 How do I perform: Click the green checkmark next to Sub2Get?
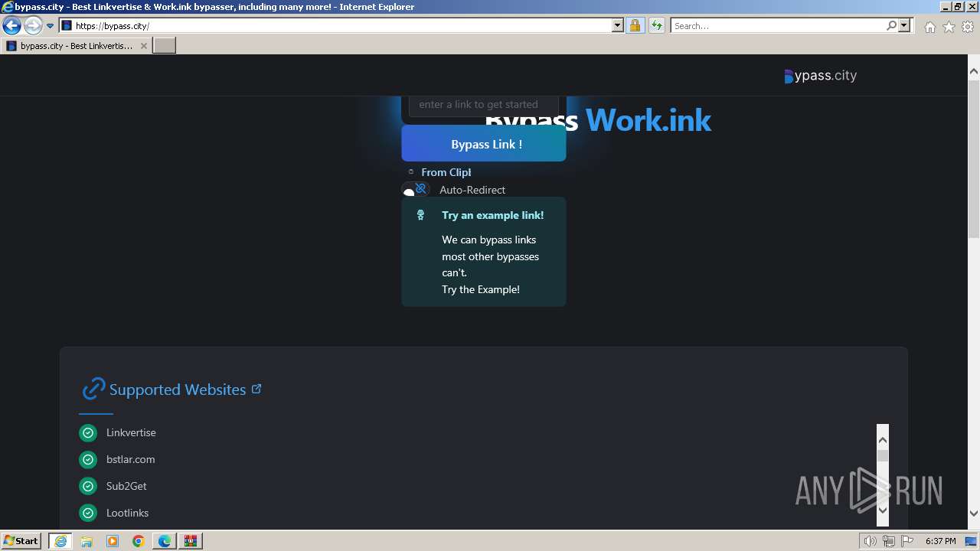click(88, 487)
